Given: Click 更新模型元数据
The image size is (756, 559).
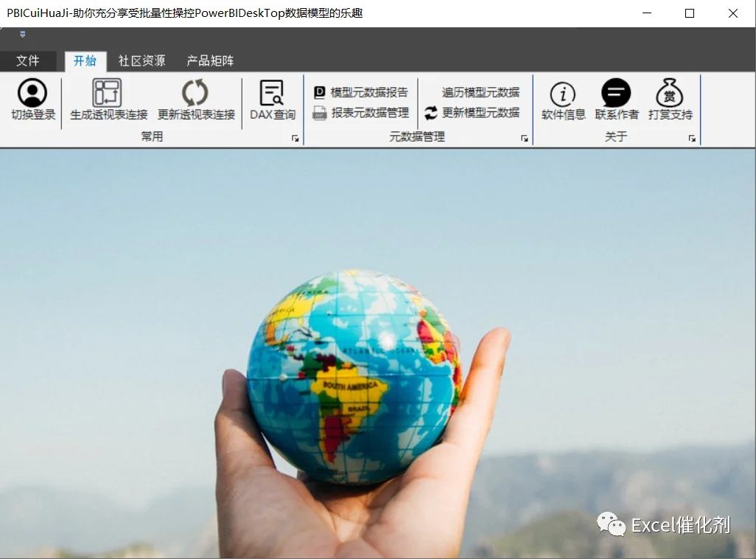Looking at the screenshot, I should [472, 113].
